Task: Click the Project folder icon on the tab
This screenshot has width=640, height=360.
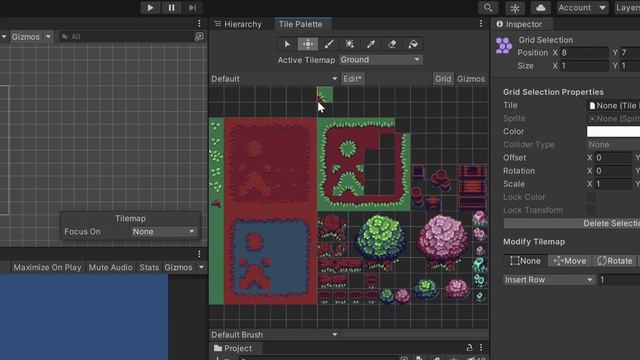Action: click(x=218, y=348)
